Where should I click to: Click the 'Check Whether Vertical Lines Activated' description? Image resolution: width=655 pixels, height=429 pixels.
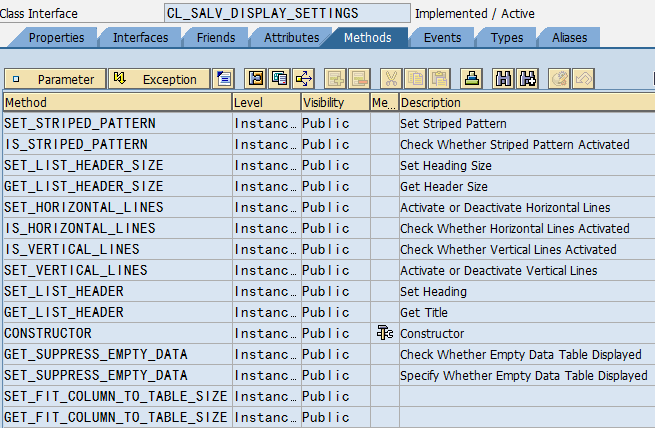[x=527, y=249]
